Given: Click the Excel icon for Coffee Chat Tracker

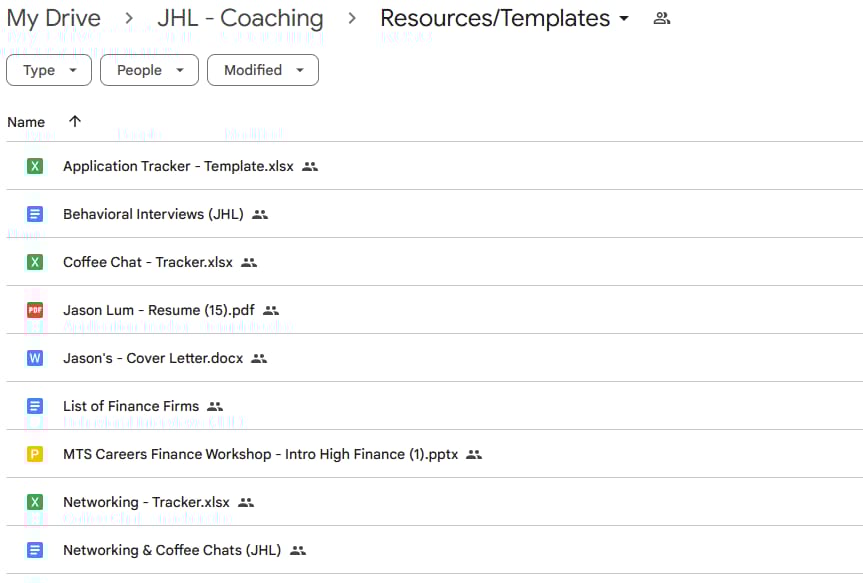Looking at the screenshot, I should [x=35, y=261].
